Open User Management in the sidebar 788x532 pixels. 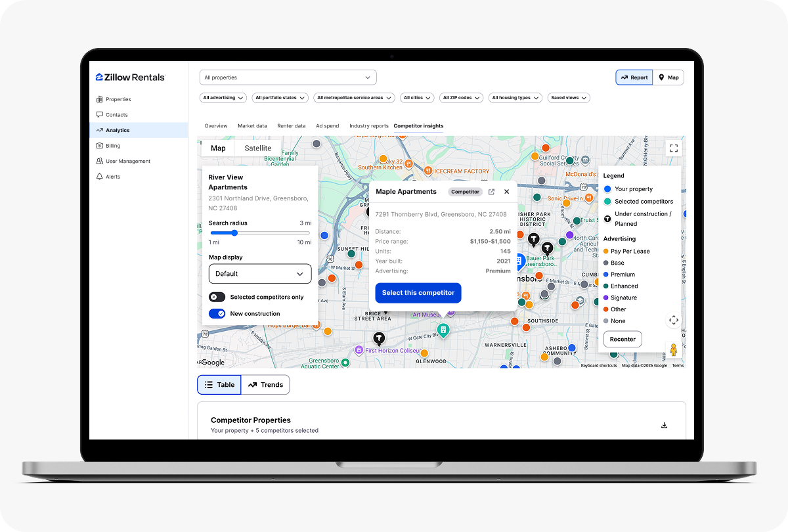click(x=139, y=161)
